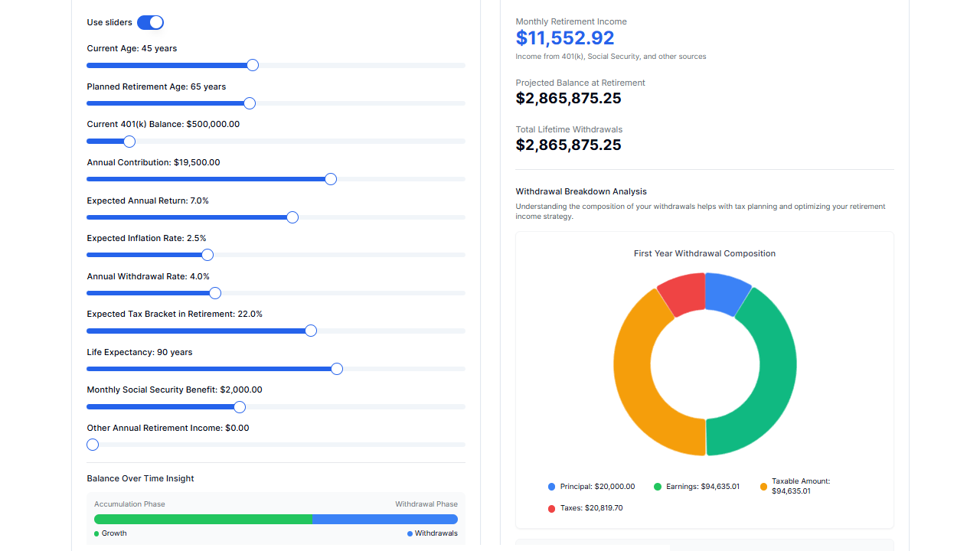The width and height of the screenshot is (980, 551).
Task: Disable the Use sliders toggle
Action: point(151,22)
